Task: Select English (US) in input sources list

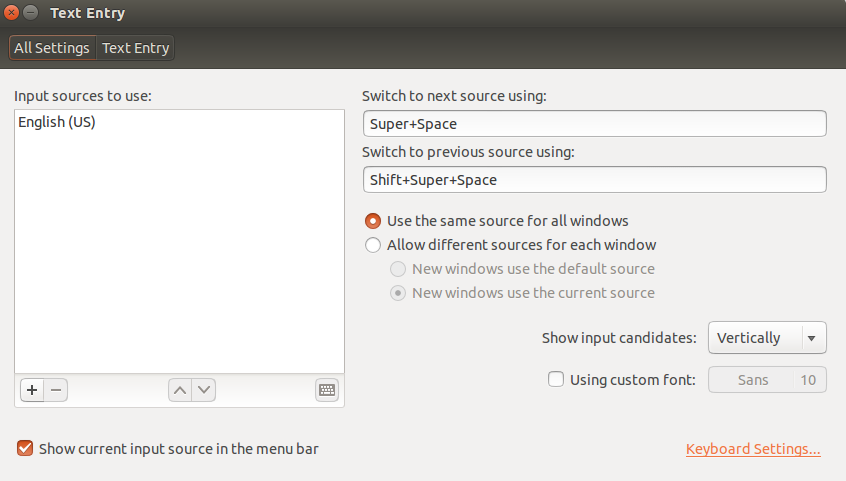Action: pyautogui.click(x=57, y=122)
